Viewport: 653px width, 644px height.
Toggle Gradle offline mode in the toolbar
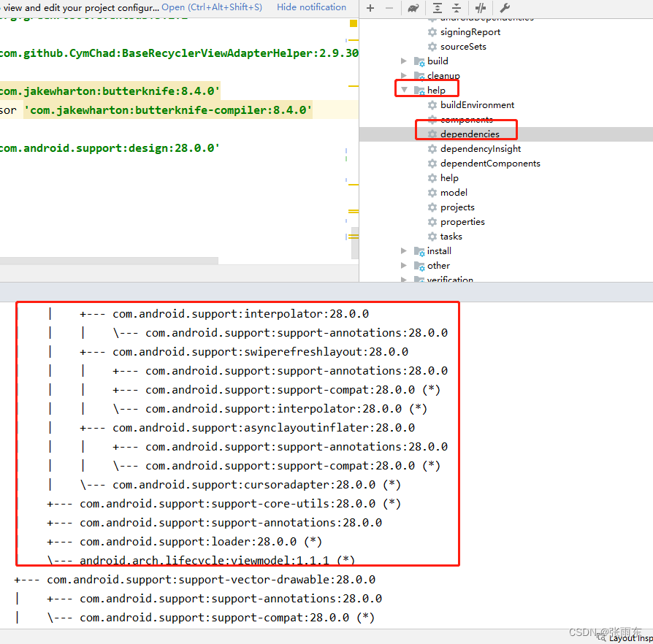480,8
